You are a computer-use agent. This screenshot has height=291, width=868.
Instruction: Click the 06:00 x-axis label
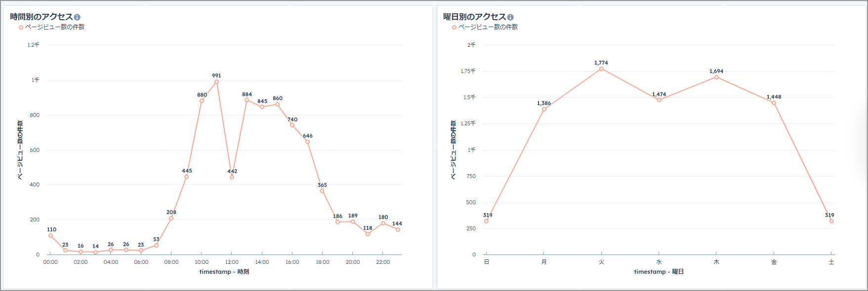click(x=141, y=262)
